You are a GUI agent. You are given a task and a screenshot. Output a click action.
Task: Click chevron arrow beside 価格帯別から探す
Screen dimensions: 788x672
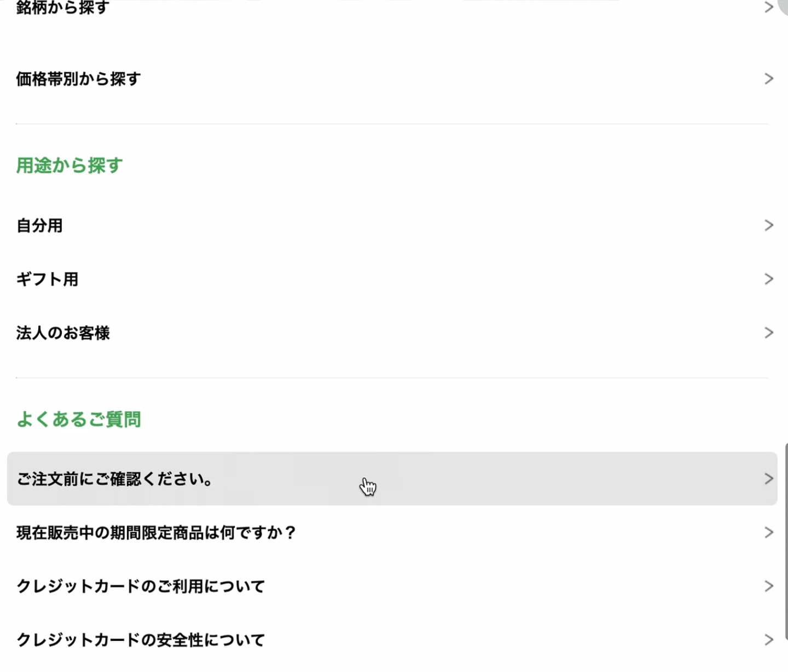click(x=769, y=79)
